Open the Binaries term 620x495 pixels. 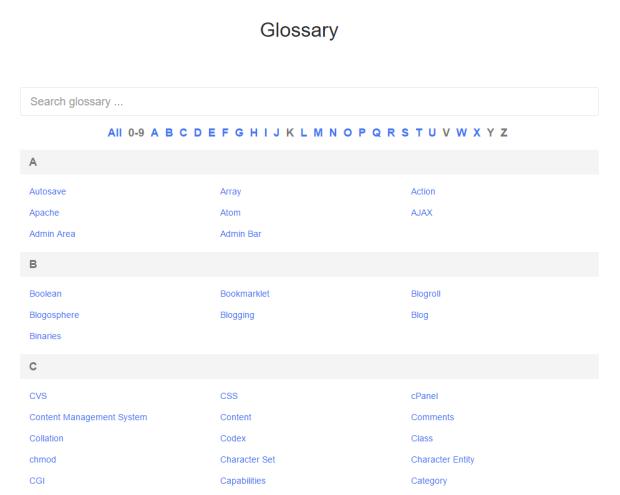point(45,336)
